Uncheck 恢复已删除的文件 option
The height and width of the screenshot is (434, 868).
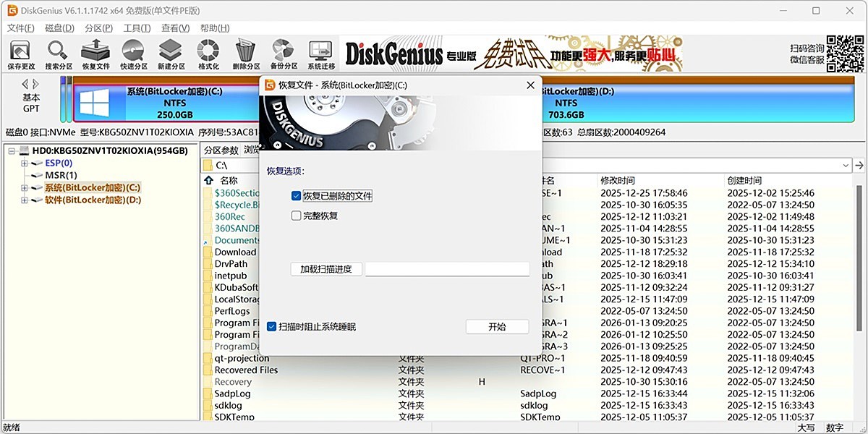tap(296, 195)
